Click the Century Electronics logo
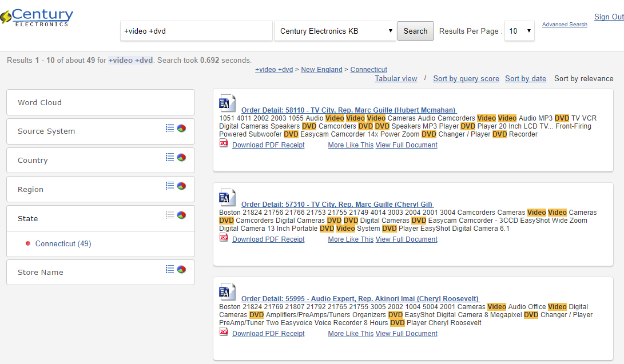The height and width of the screenshot is (364, 624). coord(37,18)
